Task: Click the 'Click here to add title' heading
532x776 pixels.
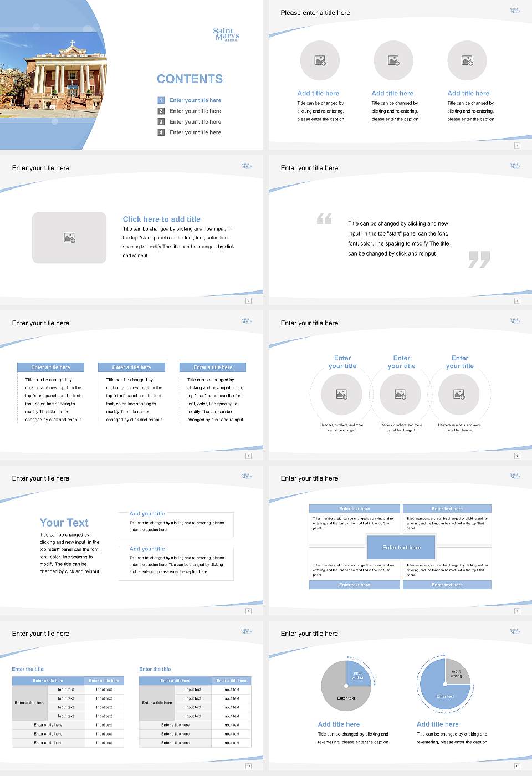Action: [x=161, y=219]
